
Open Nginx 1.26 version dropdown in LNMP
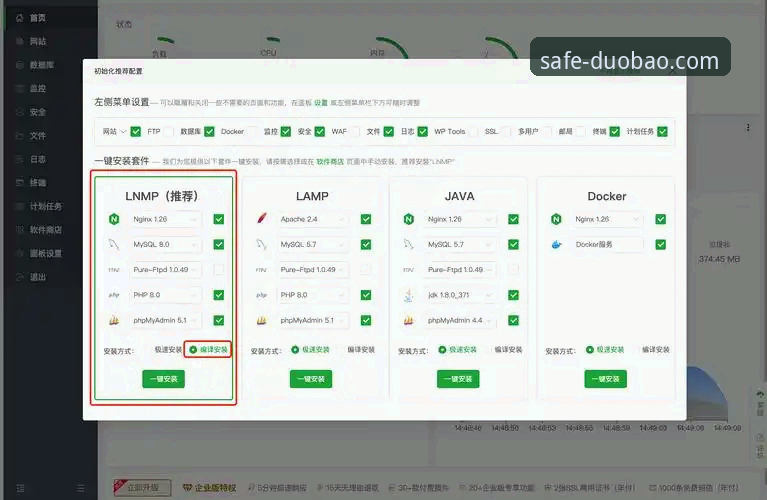pyautogui.click(x=165, y=219)
